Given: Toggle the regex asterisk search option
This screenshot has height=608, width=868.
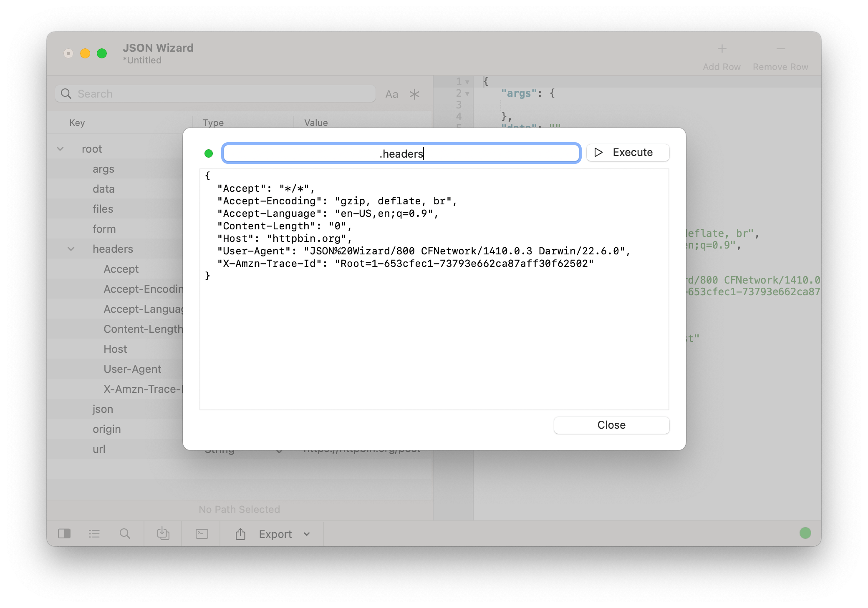Looking at the screenshot, I should [x=414, y=94].
